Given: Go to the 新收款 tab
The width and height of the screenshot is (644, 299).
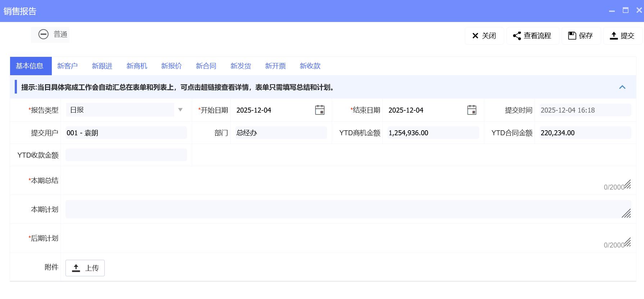Looking at the screenshot, I should [310, 66].
